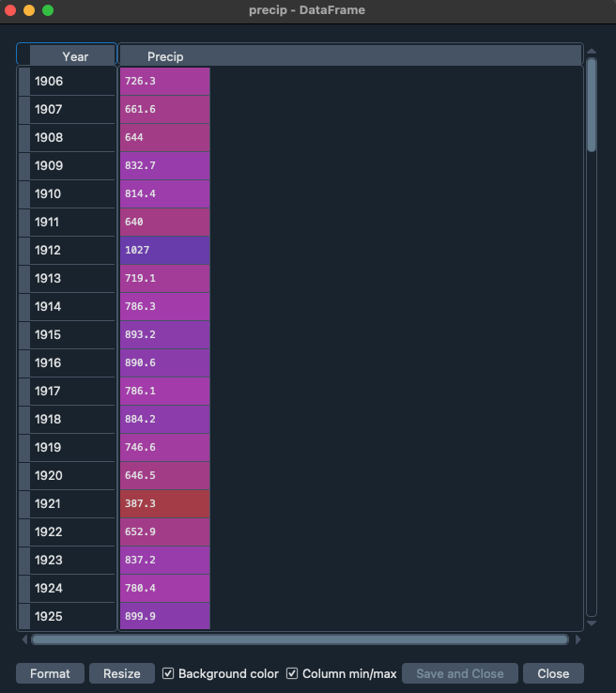The image size is (616, 693).
Task: Click the left arrow of horizontal scrollbar
Action: pos(24,639)
